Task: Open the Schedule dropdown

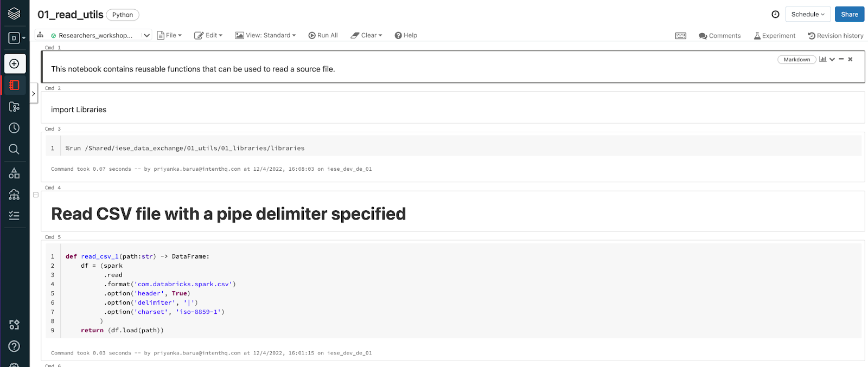Action: tap(808, 15)
